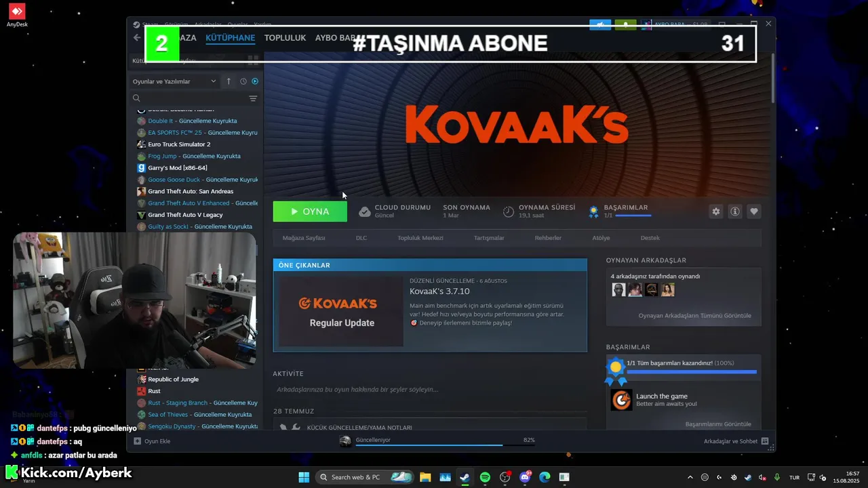Click the Cloud Durumu status icon

pos(365,211)
